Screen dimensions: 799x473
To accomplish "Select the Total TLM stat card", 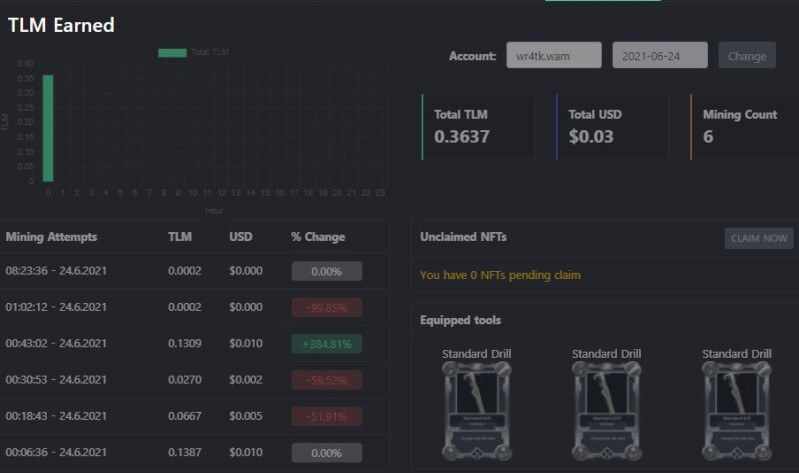I will 478,127.
